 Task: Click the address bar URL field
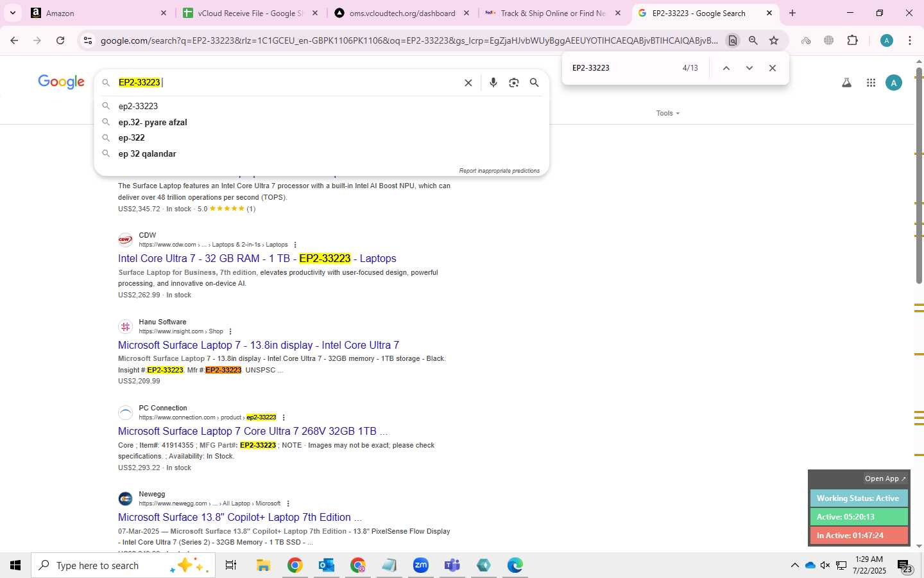click(409, 40)
